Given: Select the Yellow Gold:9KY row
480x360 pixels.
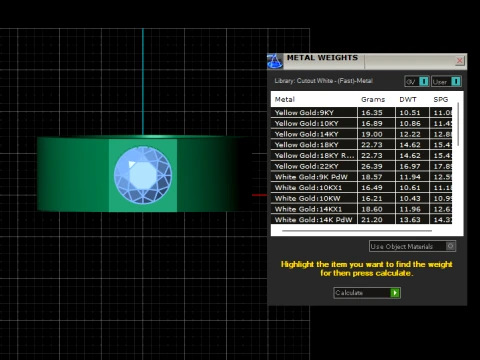Looking at the screenshot, I should [361, 112].
